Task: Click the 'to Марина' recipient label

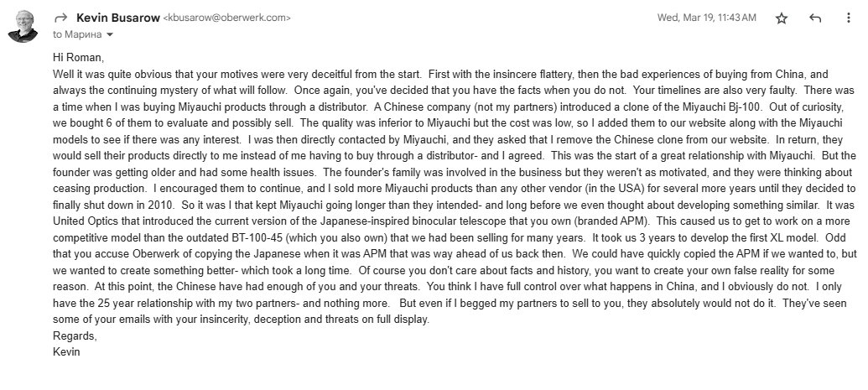Action: 77,34
